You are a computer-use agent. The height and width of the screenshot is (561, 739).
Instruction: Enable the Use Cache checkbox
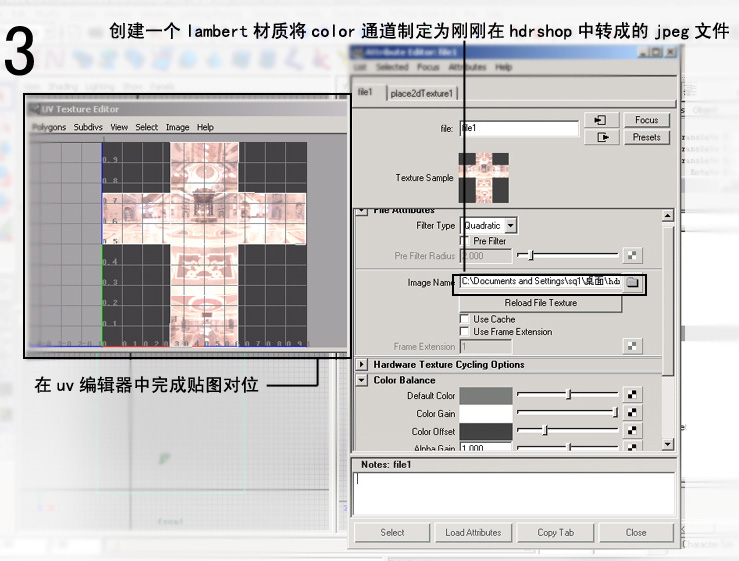tap(464, 319)
